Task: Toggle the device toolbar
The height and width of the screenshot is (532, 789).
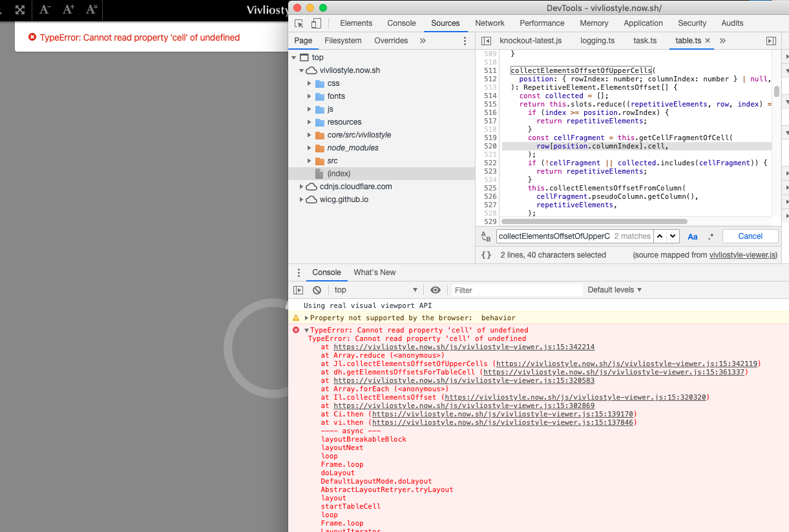Action: click(x=316, y=23)
